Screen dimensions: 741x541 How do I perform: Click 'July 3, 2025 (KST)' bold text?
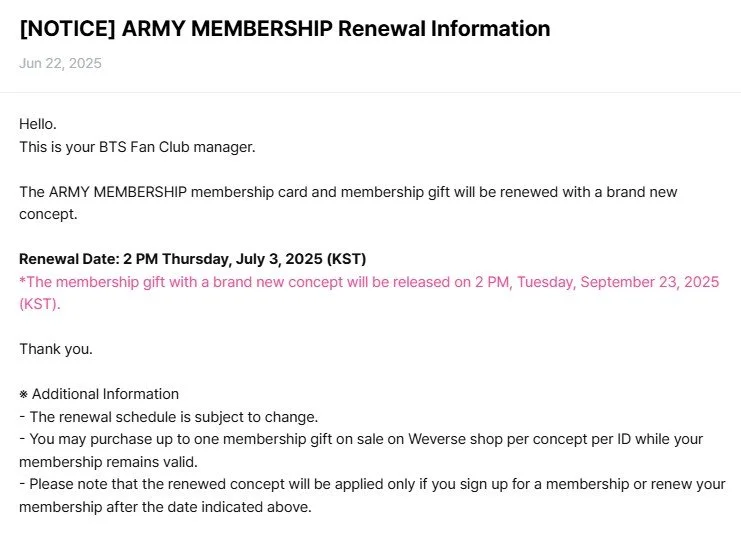tap(301, 259)
